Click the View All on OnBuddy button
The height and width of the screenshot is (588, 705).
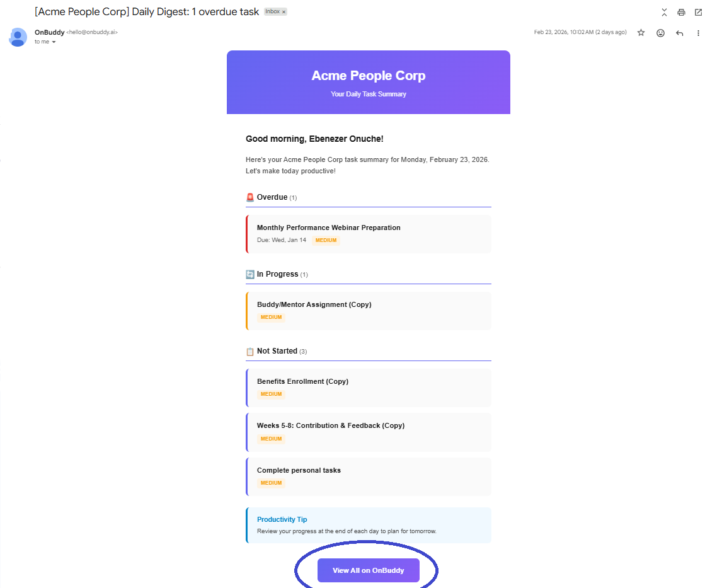368,570
